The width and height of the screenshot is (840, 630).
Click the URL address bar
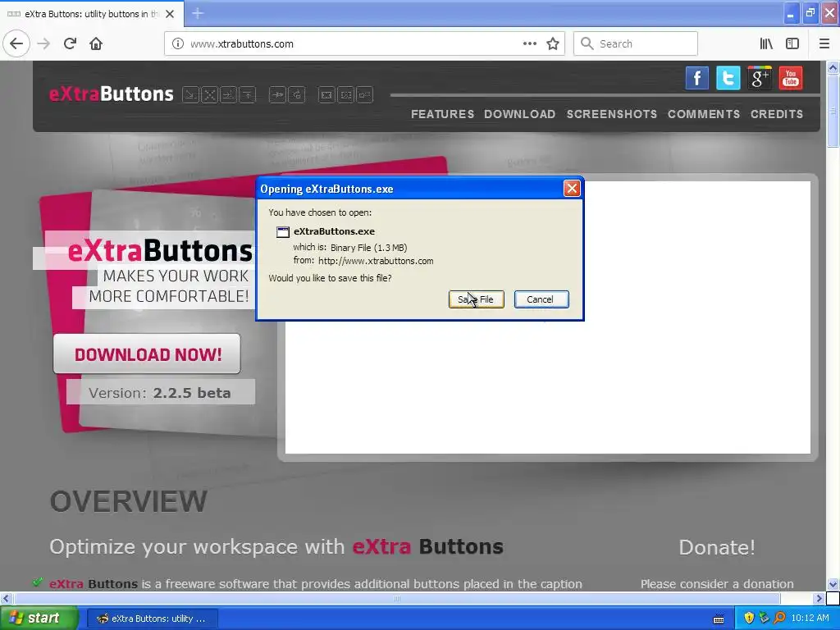(363, 43)
